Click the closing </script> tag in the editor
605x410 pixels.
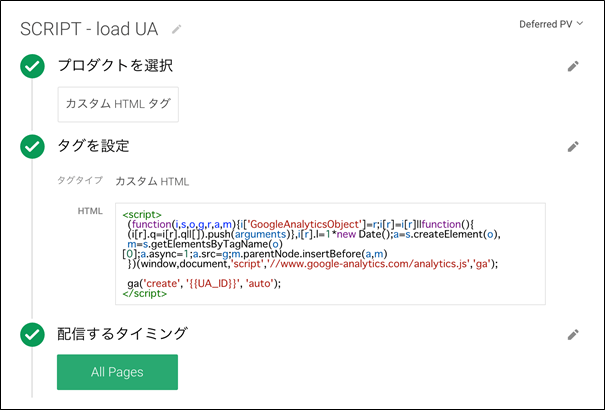coord(145,294)
